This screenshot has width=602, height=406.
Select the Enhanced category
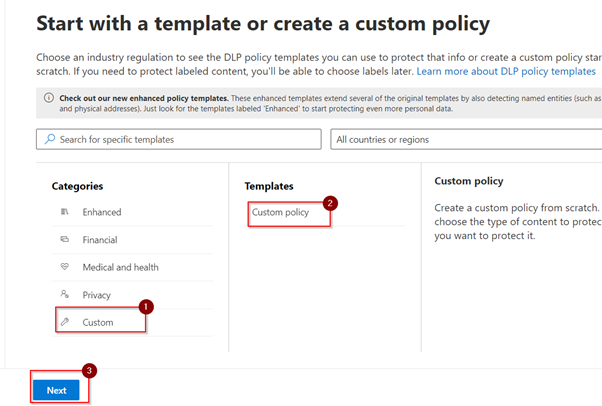click(101, 212)
